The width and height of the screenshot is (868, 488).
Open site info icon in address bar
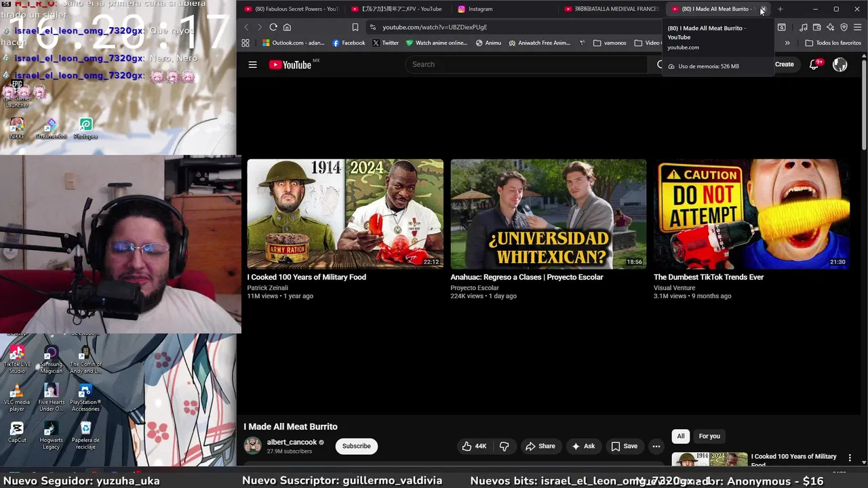click(372, 27)
